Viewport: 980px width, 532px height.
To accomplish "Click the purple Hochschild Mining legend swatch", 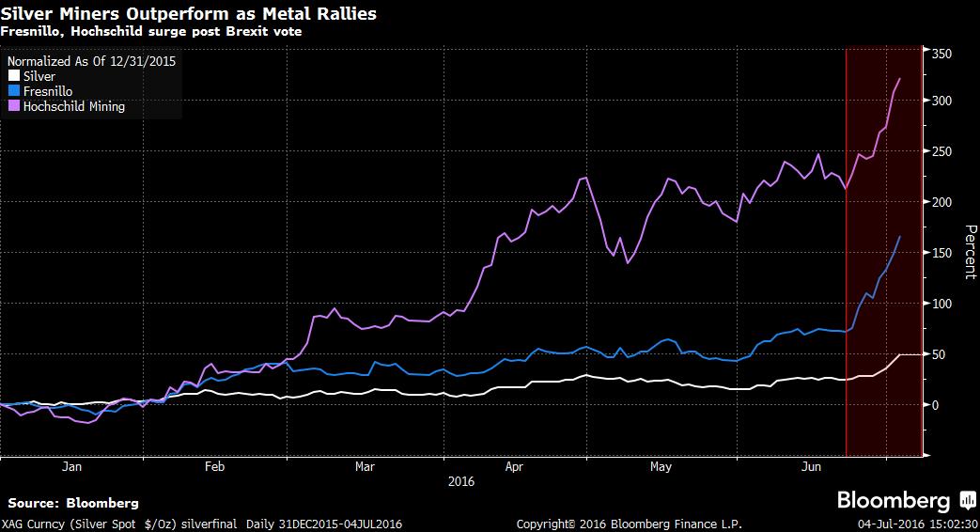I will tap(12, 106).
